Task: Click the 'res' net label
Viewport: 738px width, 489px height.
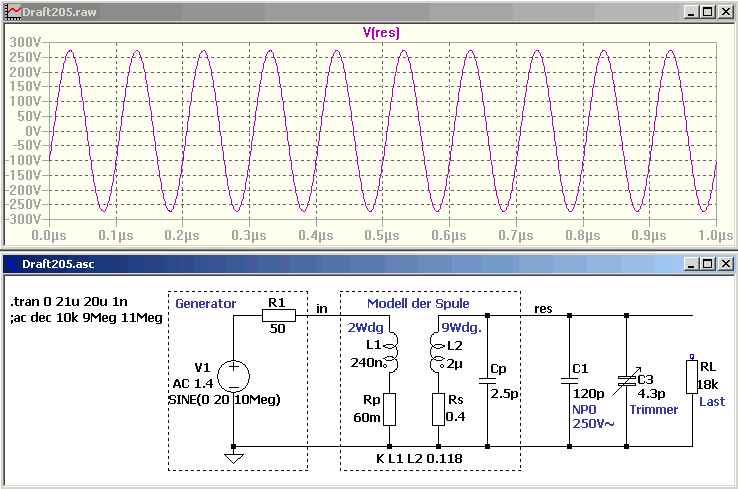Action: pyautogui.click(x=543, y=309)
